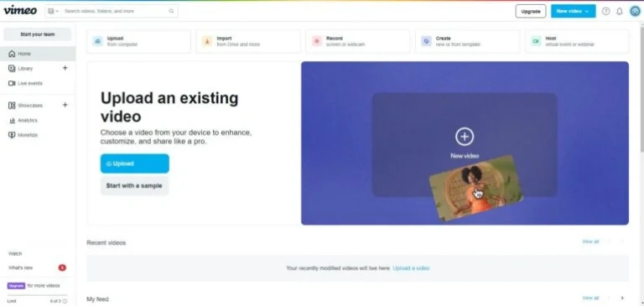644x306 pixels.
Task: Go to Home in sidebar
Action: click(38, 54)
